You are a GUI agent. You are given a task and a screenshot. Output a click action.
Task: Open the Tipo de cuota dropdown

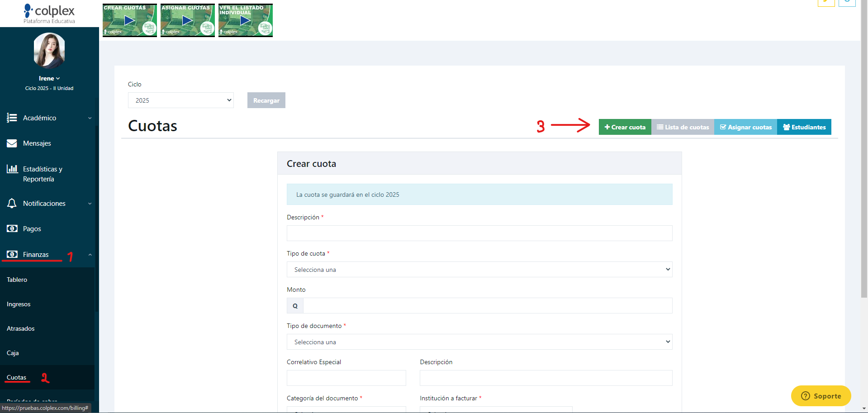click(479, 270)
